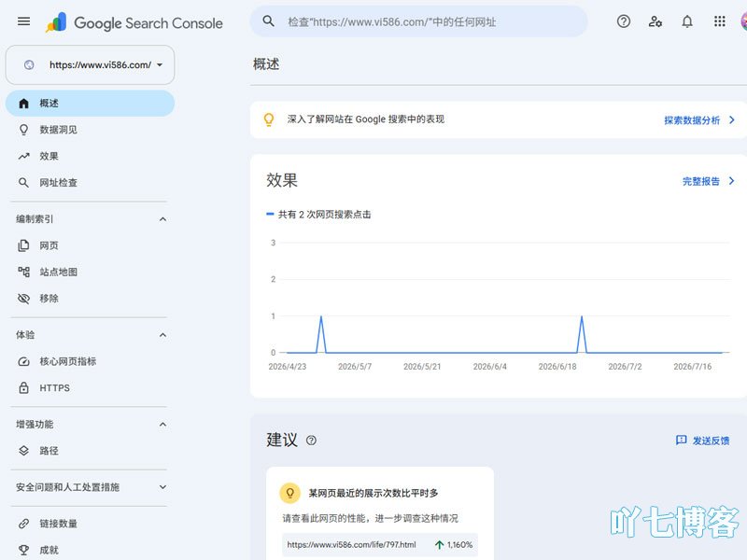This screenshot has width=747, height=560.
Task: Open user and permissions settings icon
Action: [655, 21]
